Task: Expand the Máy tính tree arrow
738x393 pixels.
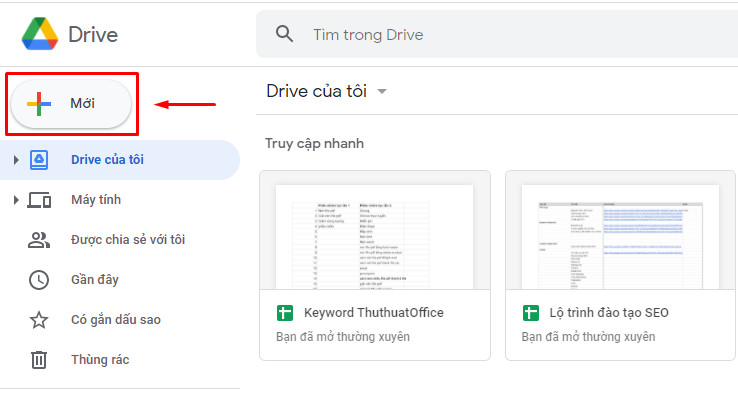Action: (x=16, y=200)
